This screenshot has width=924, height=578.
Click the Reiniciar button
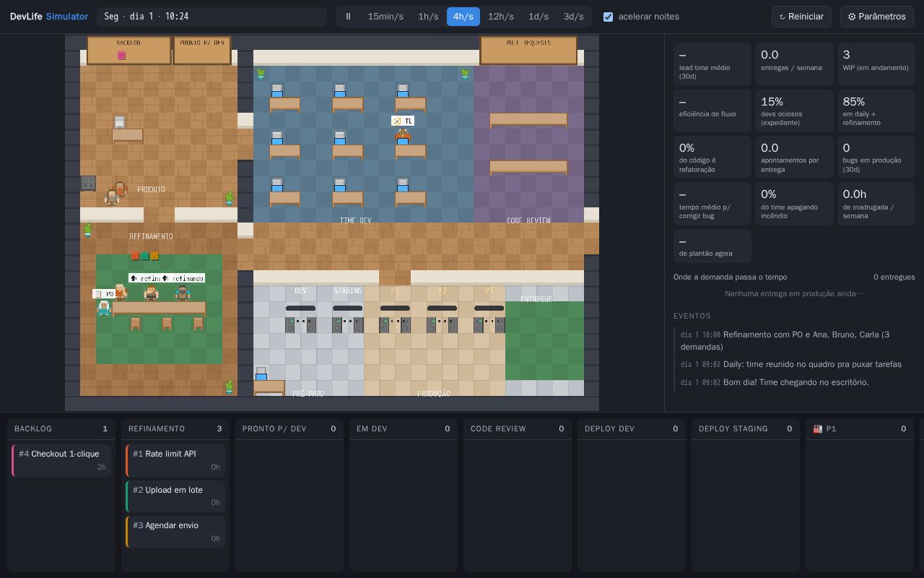[801, 17]
